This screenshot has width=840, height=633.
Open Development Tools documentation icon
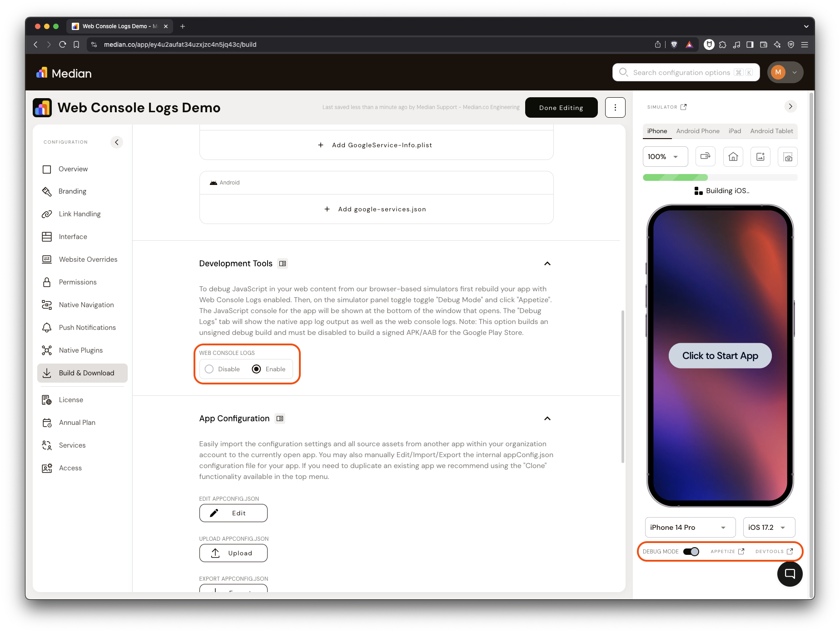283,264
